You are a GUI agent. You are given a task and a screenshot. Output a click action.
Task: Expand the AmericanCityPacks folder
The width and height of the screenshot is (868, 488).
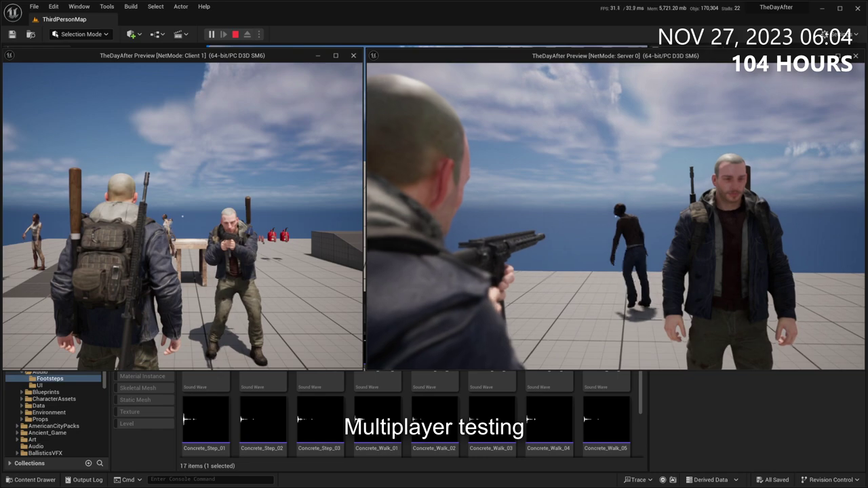tap(18, 426)
